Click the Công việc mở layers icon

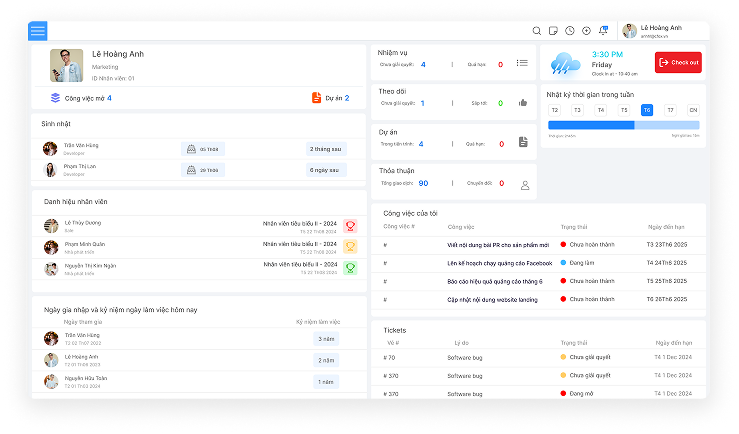55,98
